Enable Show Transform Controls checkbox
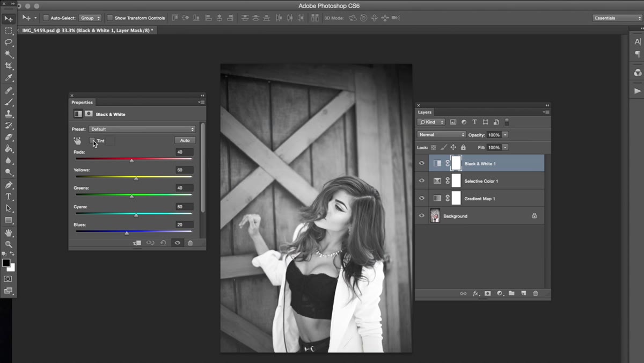Image resolution: width=644 pixels, height=363 pixels. coord(109,18)
